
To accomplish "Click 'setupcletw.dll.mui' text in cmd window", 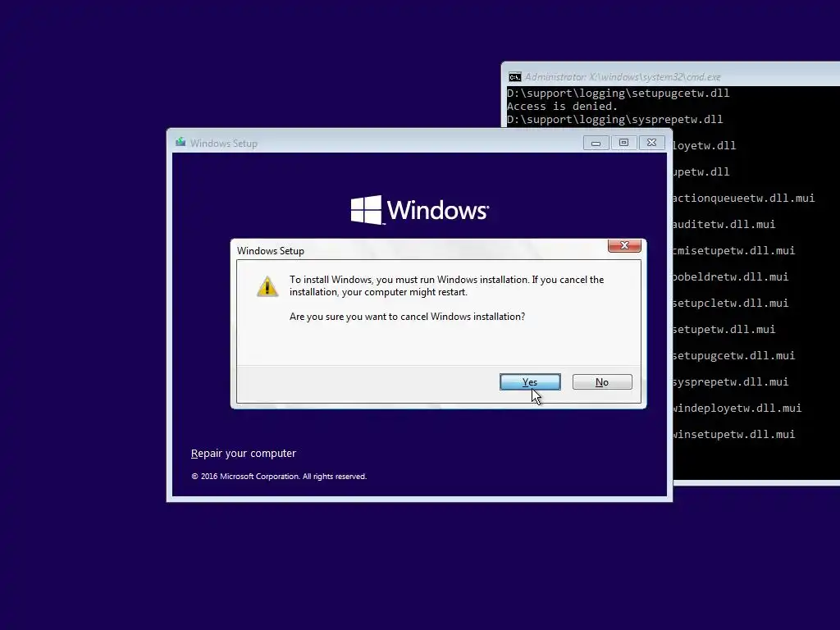I will (x=731, y=304).
